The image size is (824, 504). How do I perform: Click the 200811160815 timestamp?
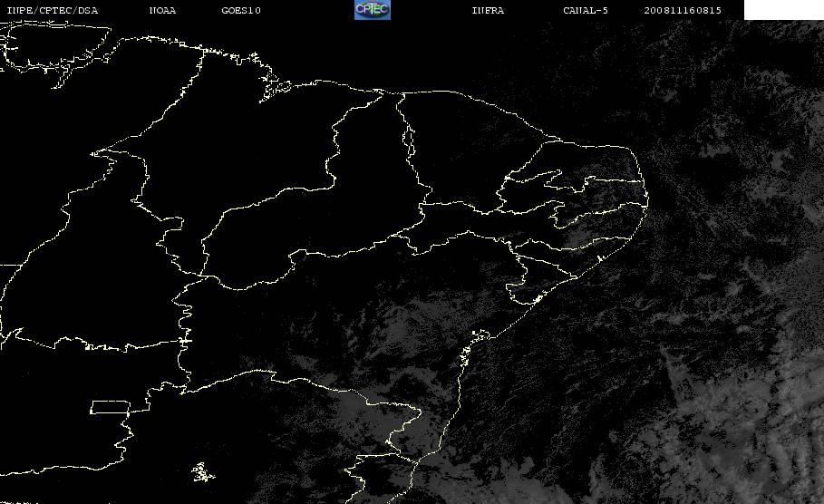(x=683, y=10)
